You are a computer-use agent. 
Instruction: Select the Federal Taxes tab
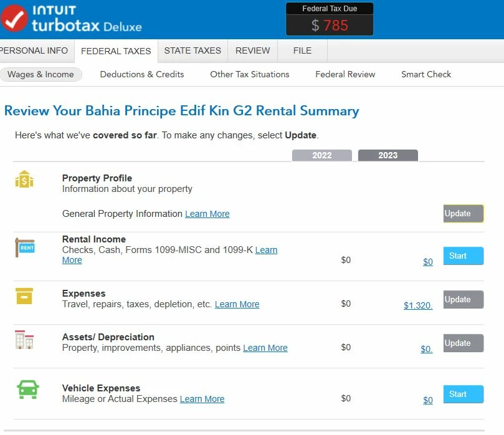(116, 51)
